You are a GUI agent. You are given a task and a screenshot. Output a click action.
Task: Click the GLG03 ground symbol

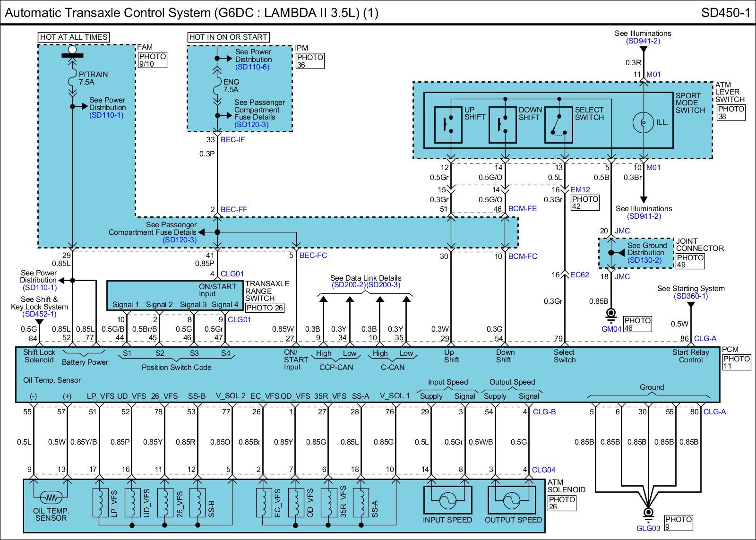coord(648,514)
